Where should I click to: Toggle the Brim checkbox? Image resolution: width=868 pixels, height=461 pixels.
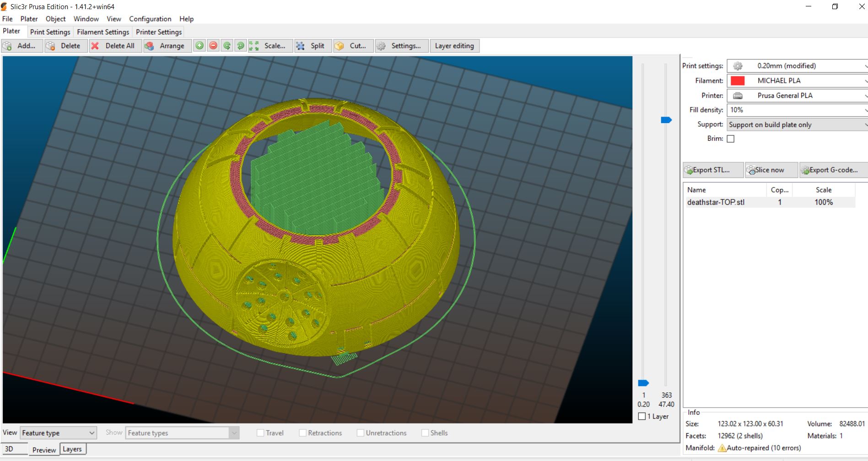coord(731,139)
